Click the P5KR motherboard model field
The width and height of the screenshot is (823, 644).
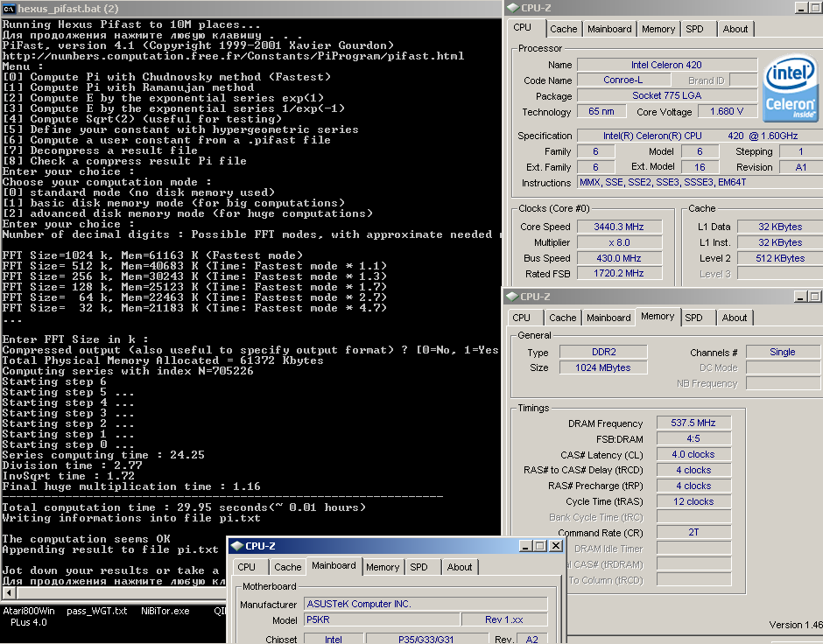tap(382, 619)
